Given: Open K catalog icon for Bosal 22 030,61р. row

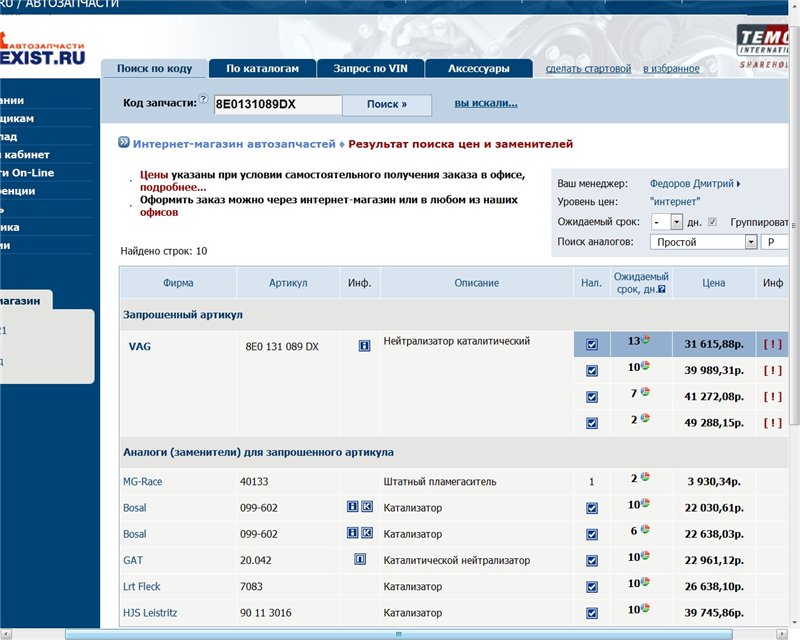Looking at the screenshot, I should coord(367,506).
